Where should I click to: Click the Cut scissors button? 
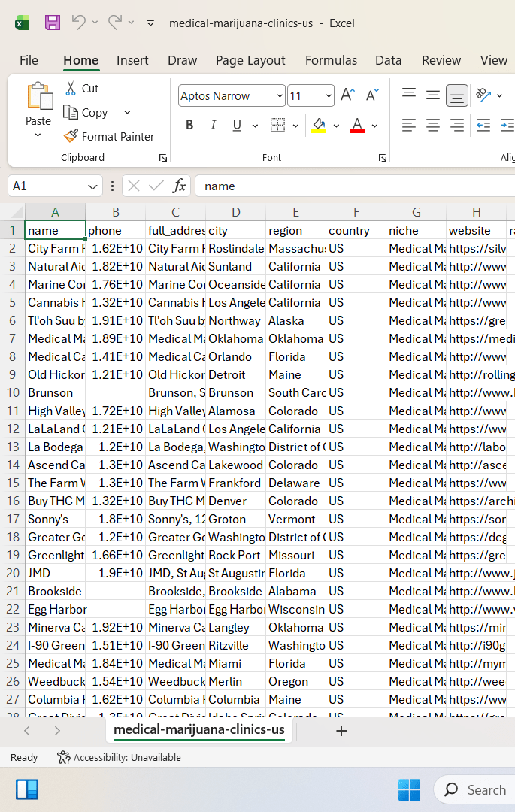[82, 89]
